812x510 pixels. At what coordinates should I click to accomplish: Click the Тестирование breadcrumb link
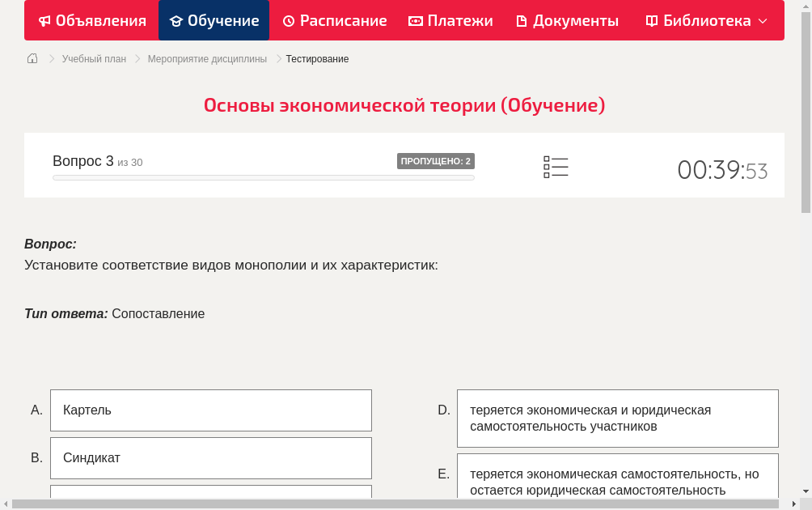point(316,58)
